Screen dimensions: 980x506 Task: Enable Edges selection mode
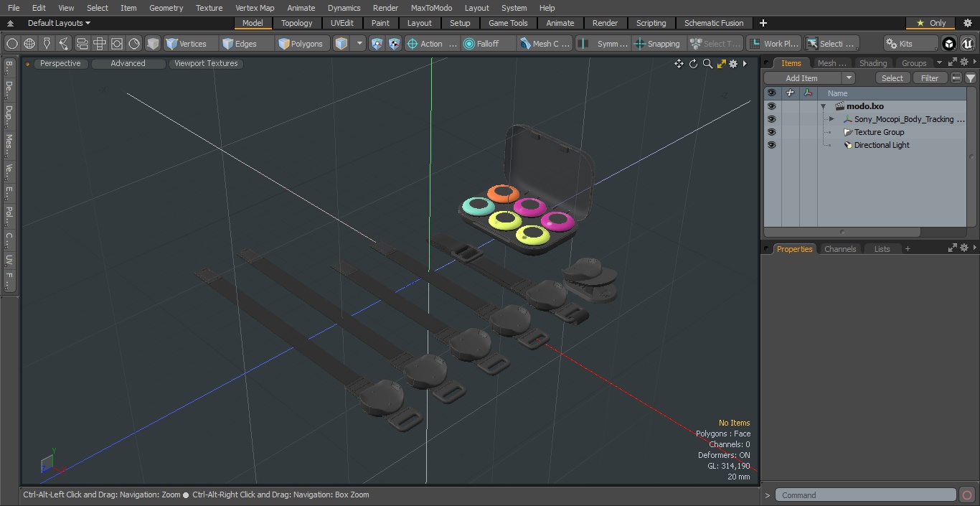pos(246,44)
